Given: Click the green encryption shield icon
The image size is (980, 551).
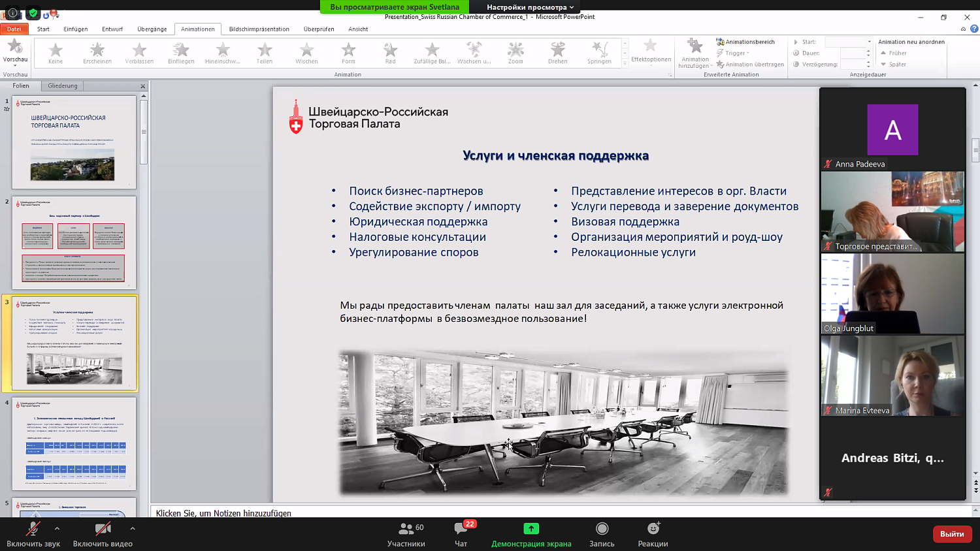Looking at the screenshot, I should point(33,13).
